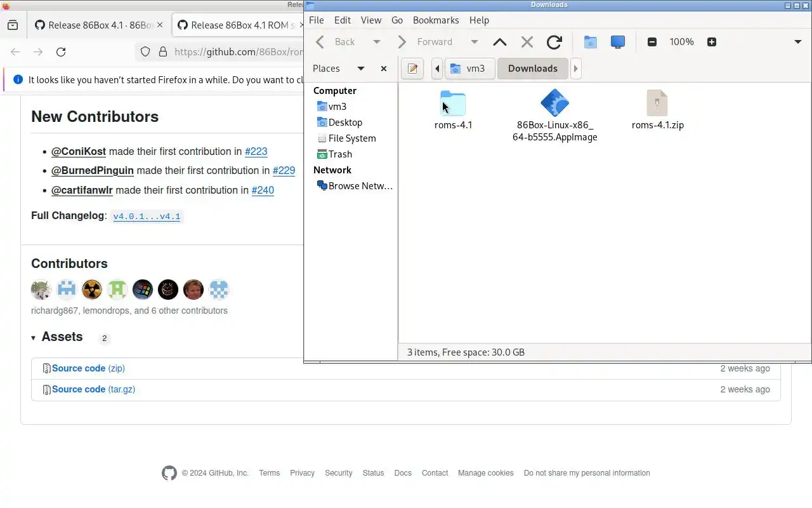Zoom in with the plus icon
This screenshot has height=508, width=812.
pos(712,42)
